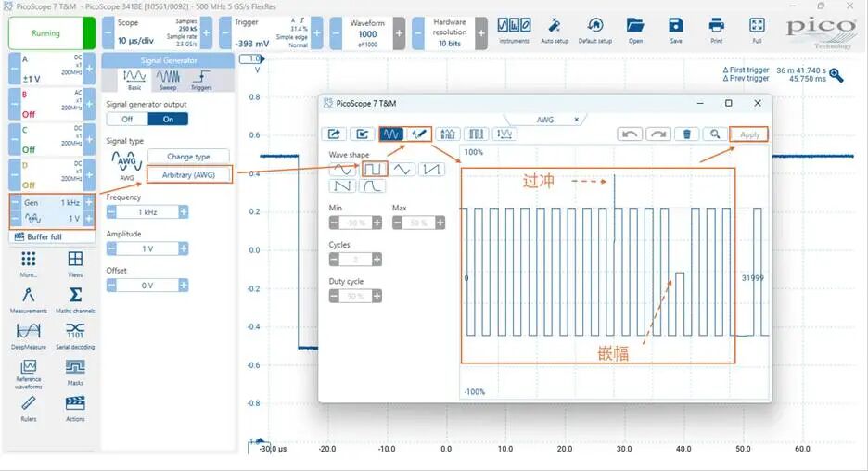The height and width of the screenshot is (471, 868).
Task: Decrease the Scope timebase with minus
Action: pos(108,33)
